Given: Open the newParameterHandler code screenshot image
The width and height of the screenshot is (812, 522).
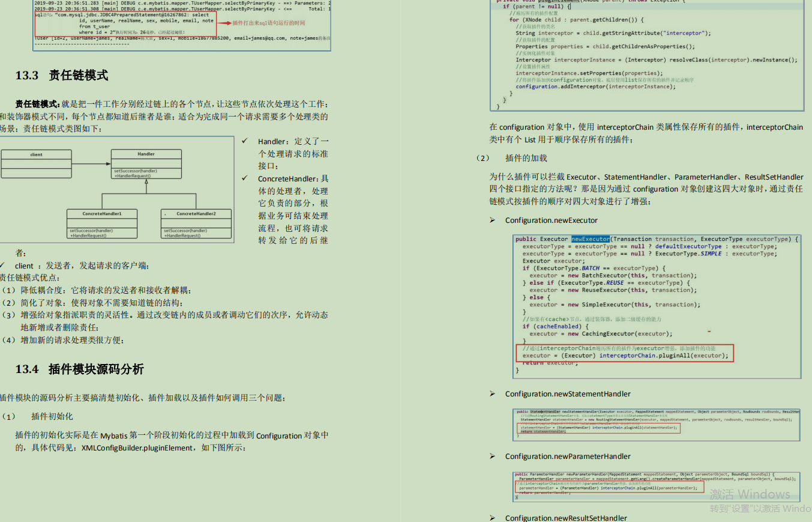Looking at the screenshot, I should (656, 487).
